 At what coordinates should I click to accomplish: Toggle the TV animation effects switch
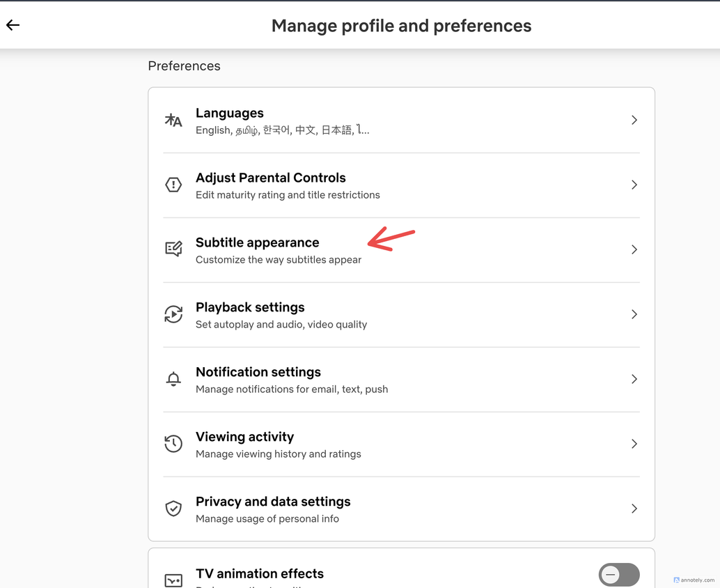[x=619, y=575]
